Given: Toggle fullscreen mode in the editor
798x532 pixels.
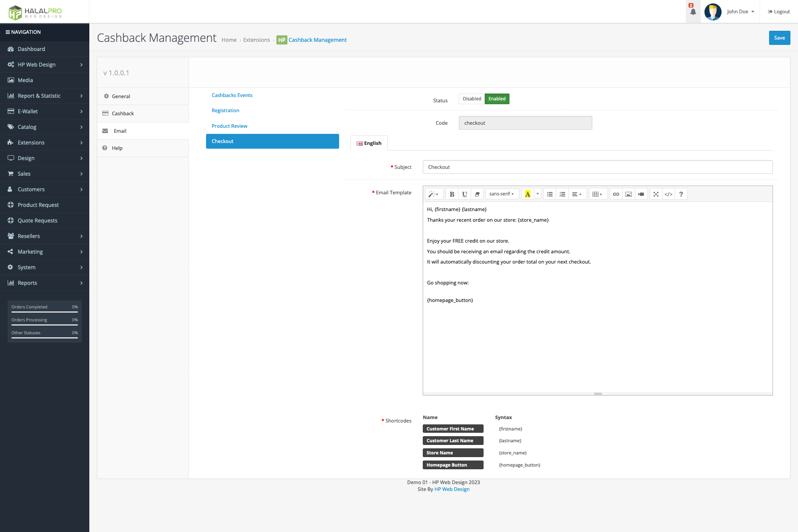Looking at the screenshot, I should (655, 194).
